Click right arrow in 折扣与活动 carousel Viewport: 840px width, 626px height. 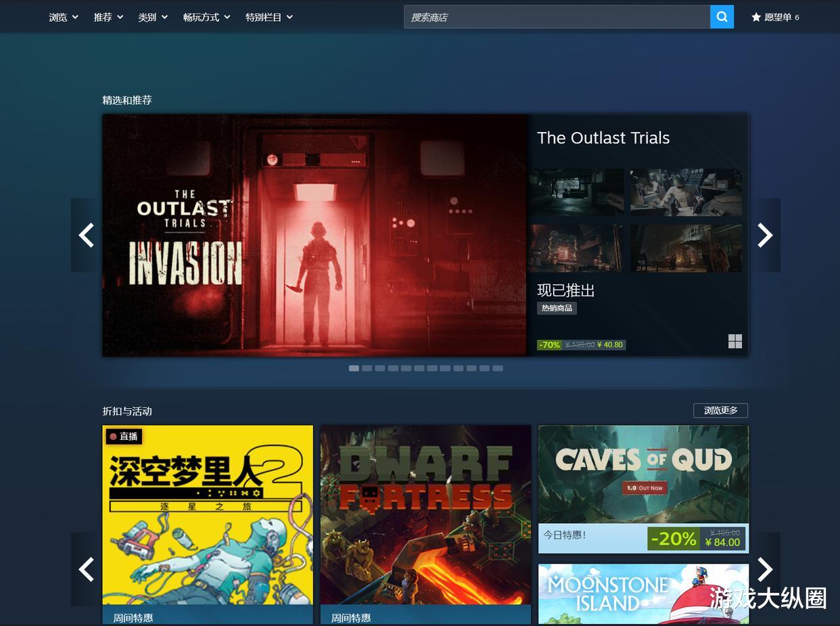765,569
